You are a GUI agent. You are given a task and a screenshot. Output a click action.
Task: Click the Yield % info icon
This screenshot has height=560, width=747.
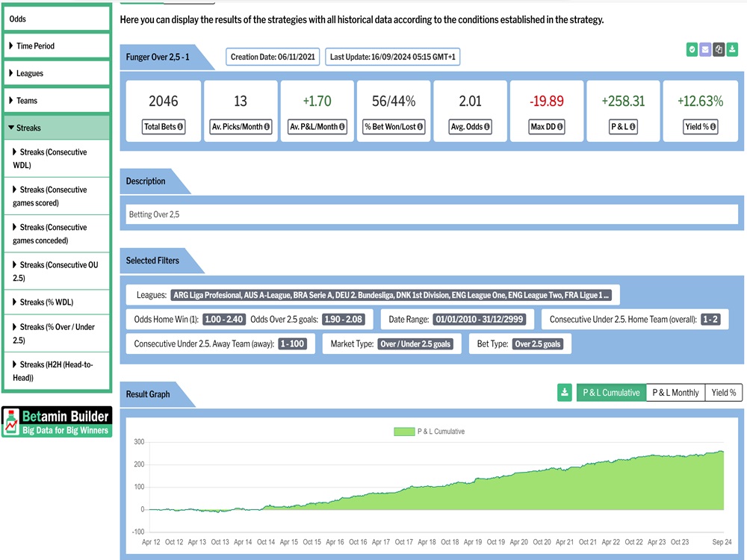pyautogui.click(x=713, y=127)
